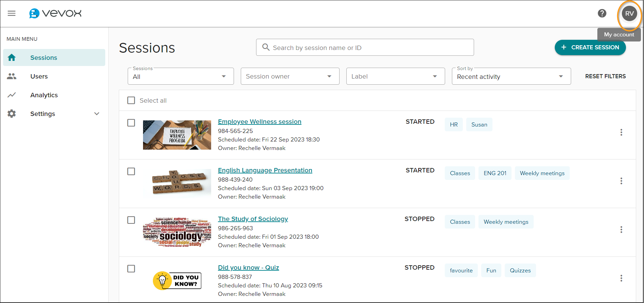644x303 pixels.
Task: Click the Analytics trend line icon
Action: [12, 95]
